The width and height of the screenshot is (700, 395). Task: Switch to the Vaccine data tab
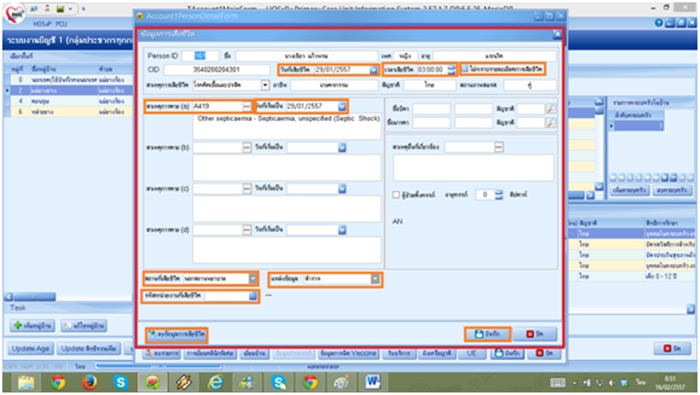click(x=349, y=353)
